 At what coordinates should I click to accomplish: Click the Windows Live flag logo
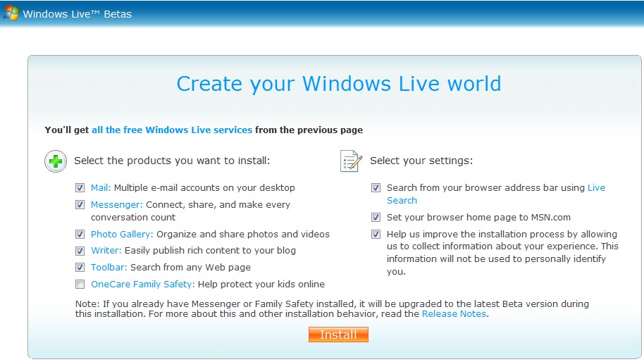click(11, 13)
